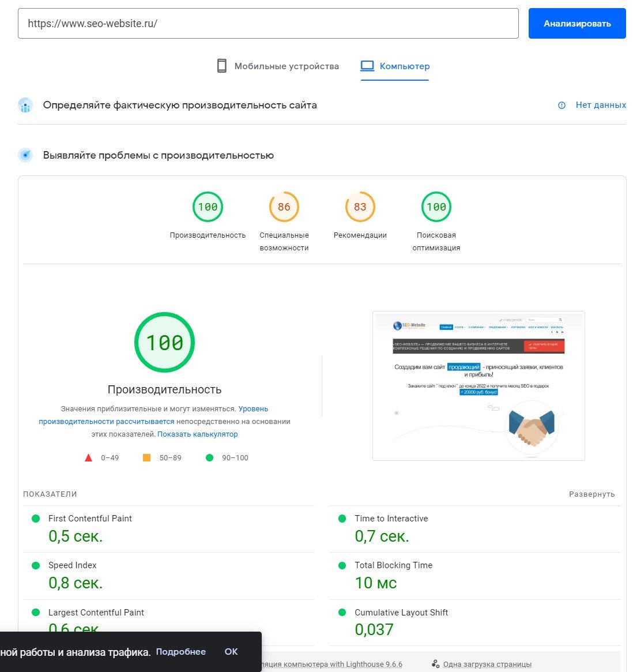Click green dot beside Largest Contentful Paint
The width and height of the screenshot is (633, 672).
click(x=36, y=613)
